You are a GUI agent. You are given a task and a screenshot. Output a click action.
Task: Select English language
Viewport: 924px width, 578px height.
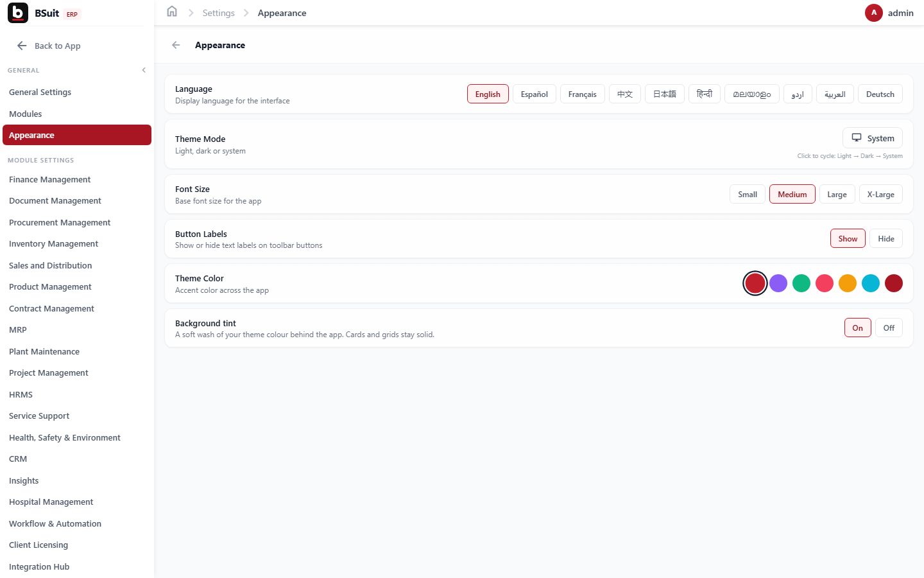(x=488, y=94)
